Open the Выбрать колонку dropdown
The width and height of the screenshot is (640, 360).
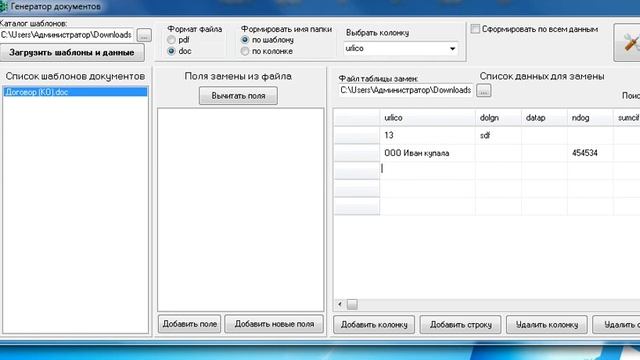(x=452, y=49)
